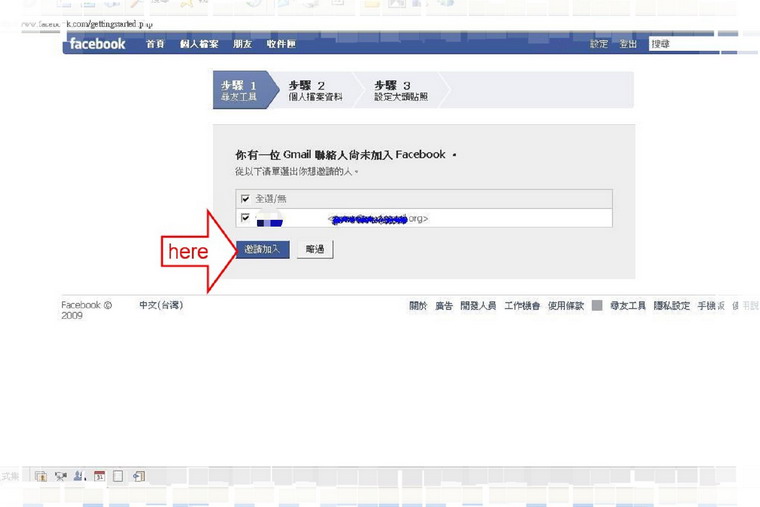Click the 中文(台灣) language link
This screenshot has height=507, width=760.
pyautogui.click(x=161, y=305)
